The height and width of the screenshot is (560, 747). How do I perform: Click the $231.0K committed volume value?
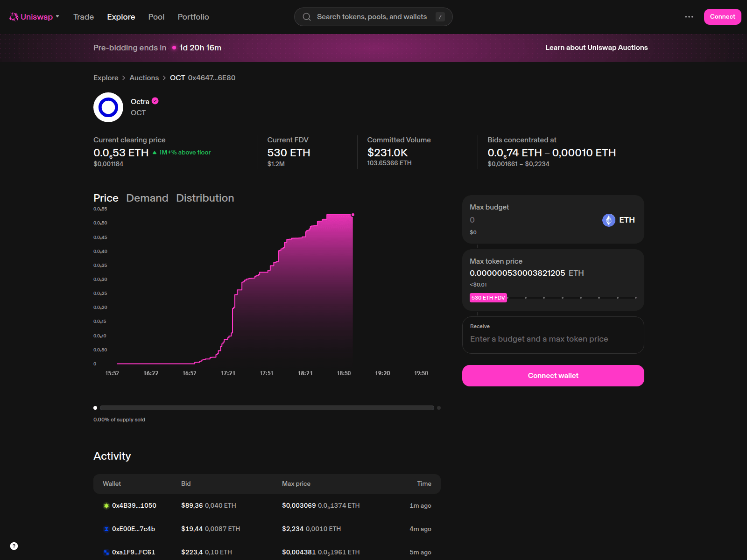(388, 153)
